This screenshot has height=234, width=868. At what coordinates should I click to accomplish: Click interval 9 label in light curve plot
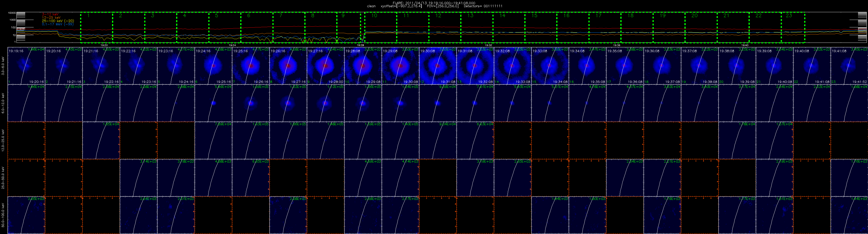343,15
